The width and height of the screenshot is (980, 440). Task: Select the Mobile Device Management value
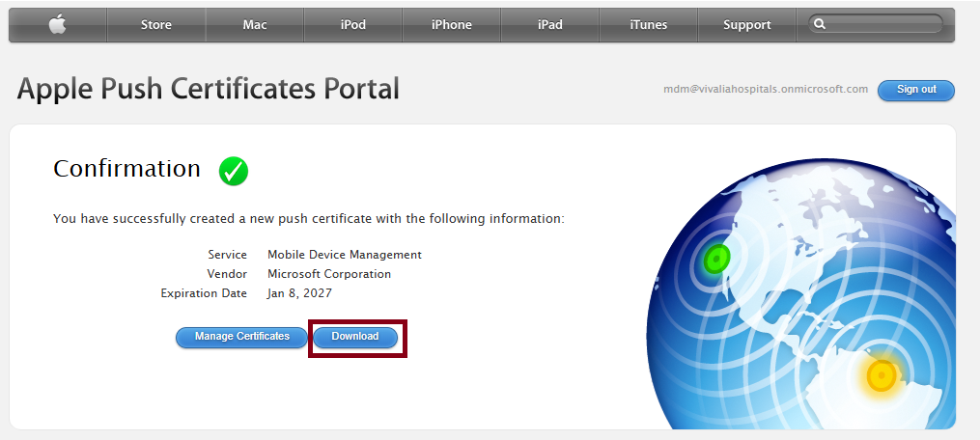click(x=345, y=255)
